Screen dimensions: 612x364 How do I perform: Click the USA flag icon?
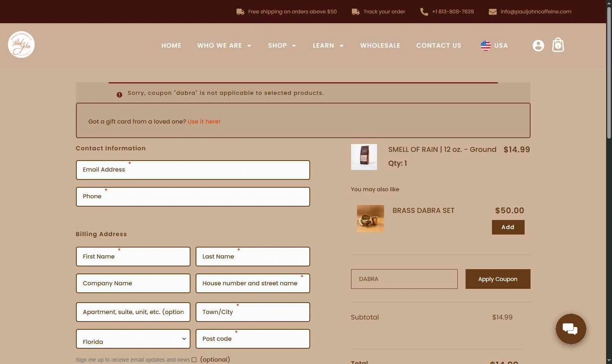coord(486,46)
